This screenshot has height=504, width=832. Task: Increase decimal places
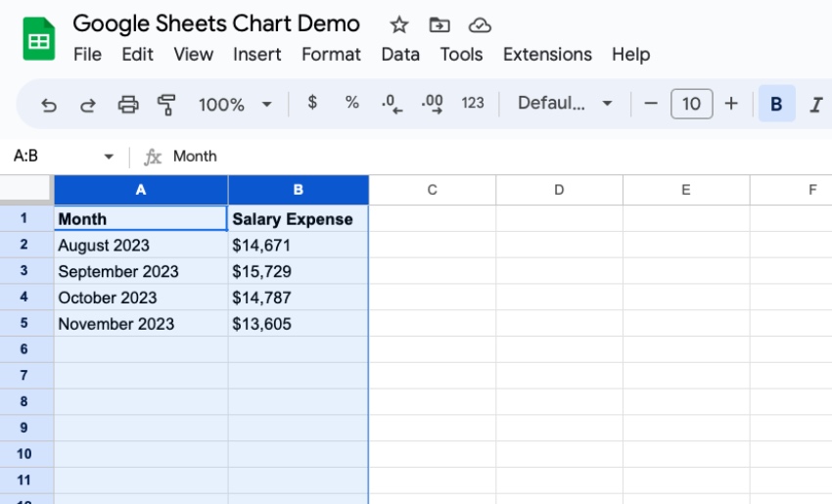pos(433,104)
